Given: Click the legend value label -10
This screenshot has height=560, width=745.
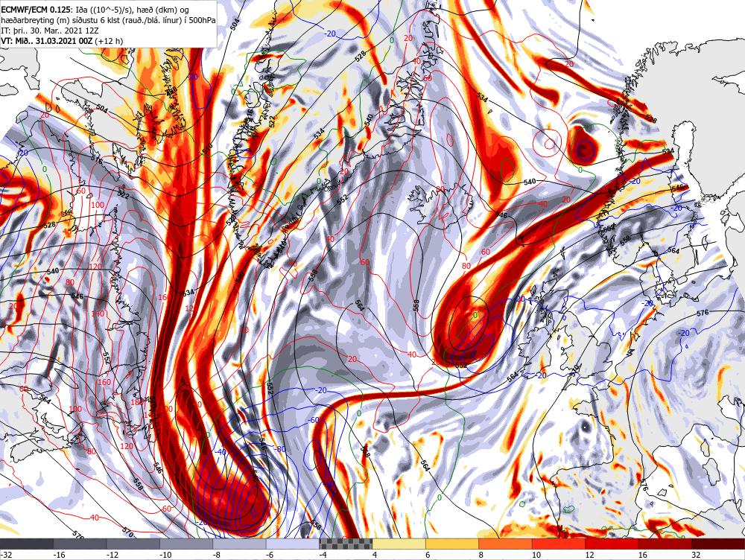Looking at the screenshot, I should (166, 555).
